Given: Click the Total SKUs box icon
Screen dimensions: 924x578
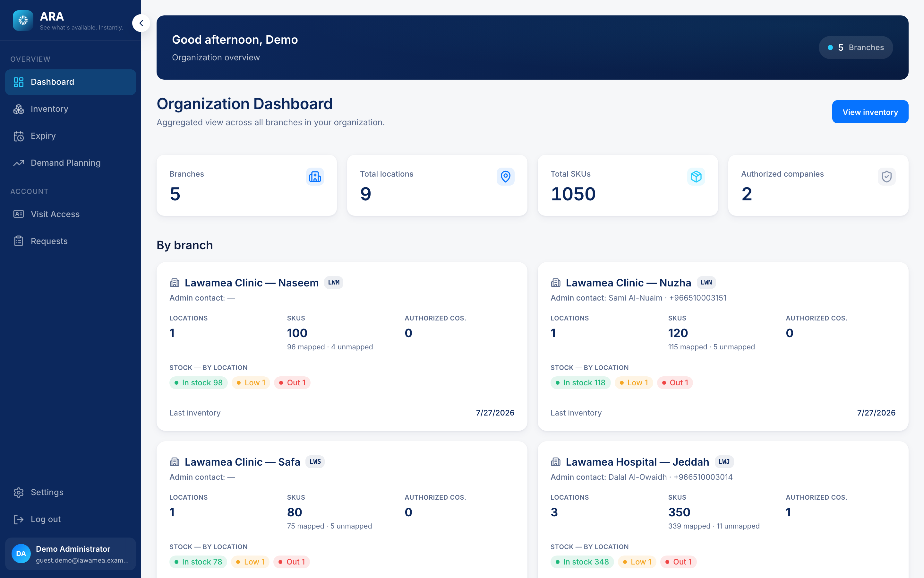Looking at the screenshot, I should click(696, 177).
